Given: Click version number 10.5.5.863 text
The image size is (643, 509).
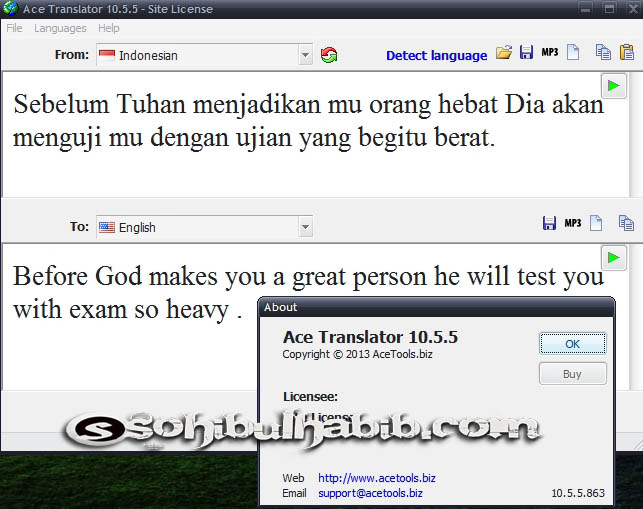Looking at the screenshot, I should point(578,493).
